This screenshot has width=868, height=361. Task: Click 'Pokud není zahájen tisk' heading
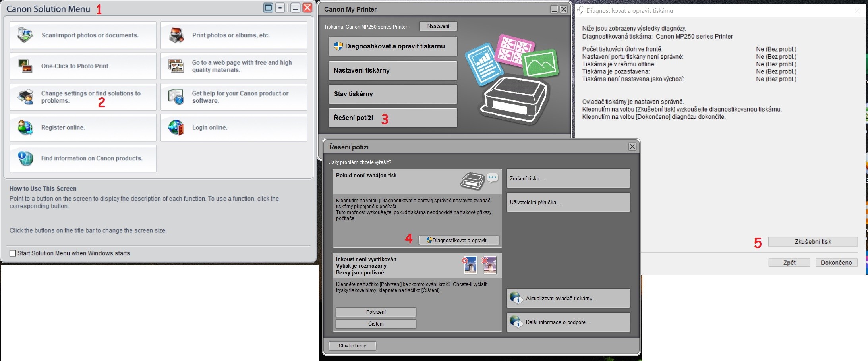point(366,175)
